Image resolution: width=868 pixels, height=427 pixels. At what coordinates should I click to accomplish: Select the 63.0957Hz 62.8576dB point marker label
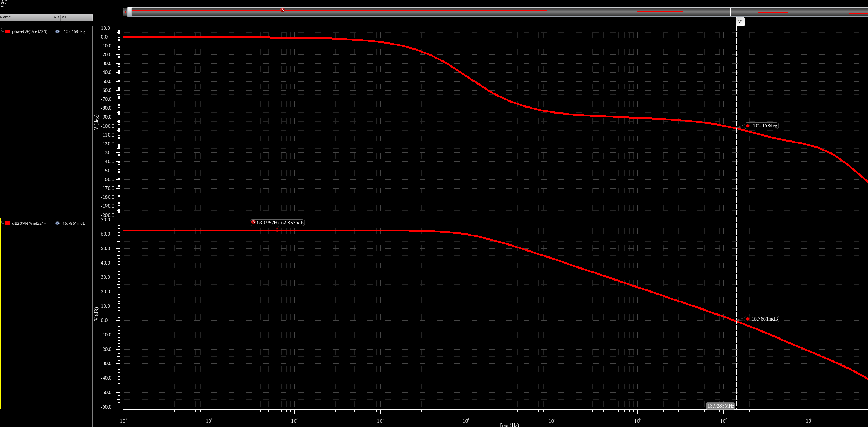277,223
